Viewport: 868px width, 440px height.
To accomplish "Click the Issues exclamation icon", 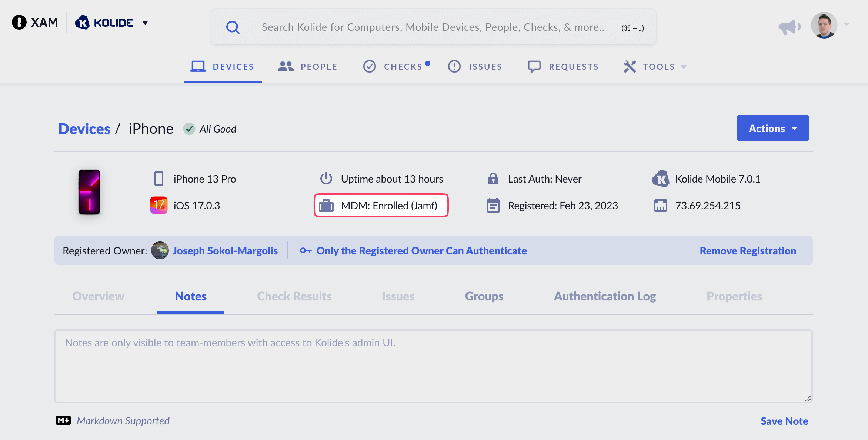I will [454, 66].
